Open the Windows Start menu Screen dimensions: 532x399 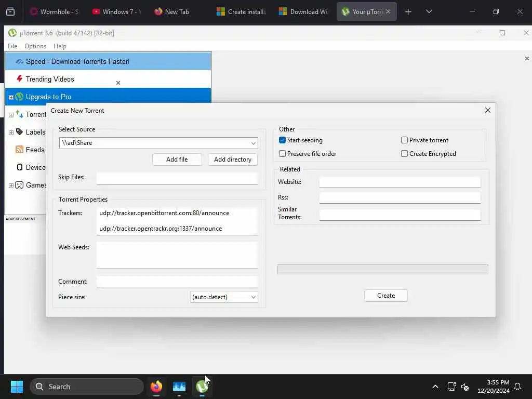click(x=17, y=387)
